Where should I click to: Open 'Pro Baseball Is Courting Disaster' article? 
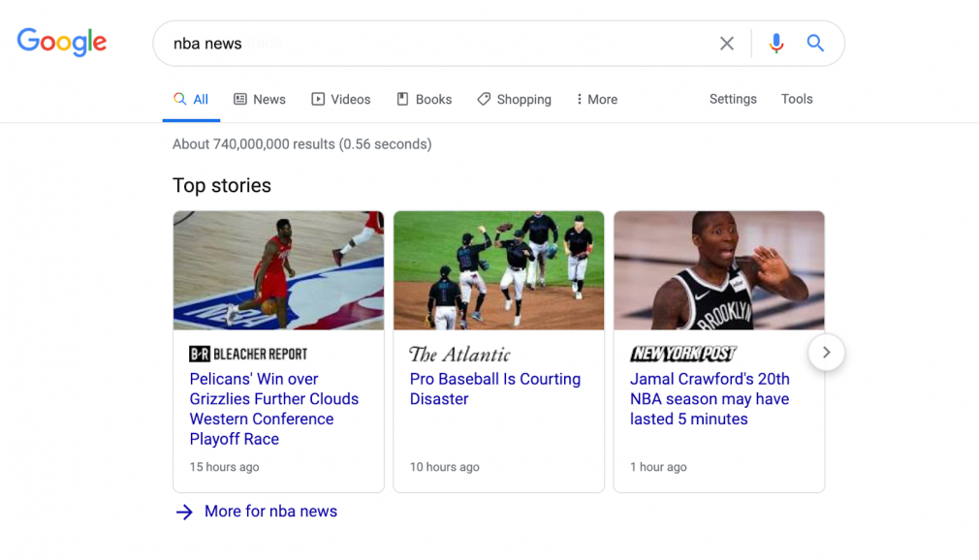point(495,389)
